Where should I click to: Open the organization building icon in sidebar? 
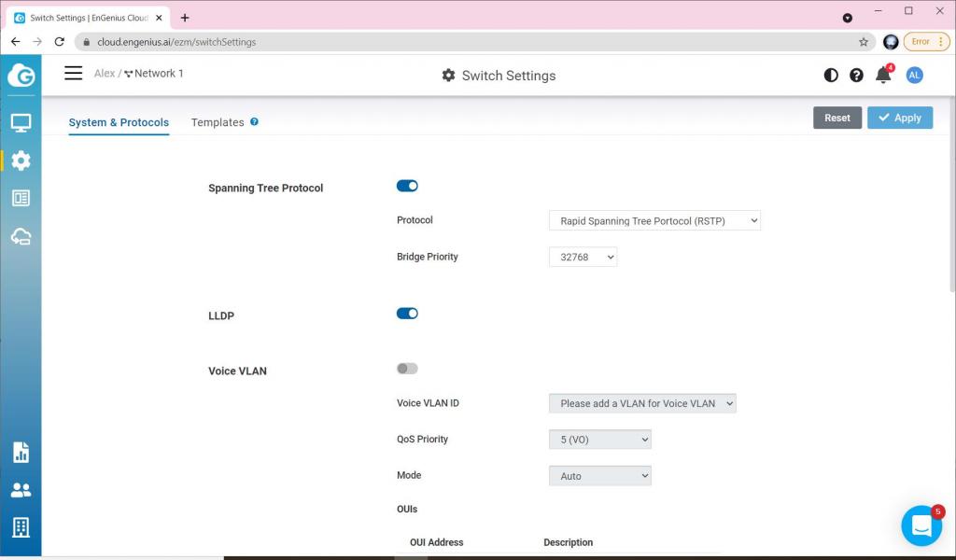coord(21,527)
